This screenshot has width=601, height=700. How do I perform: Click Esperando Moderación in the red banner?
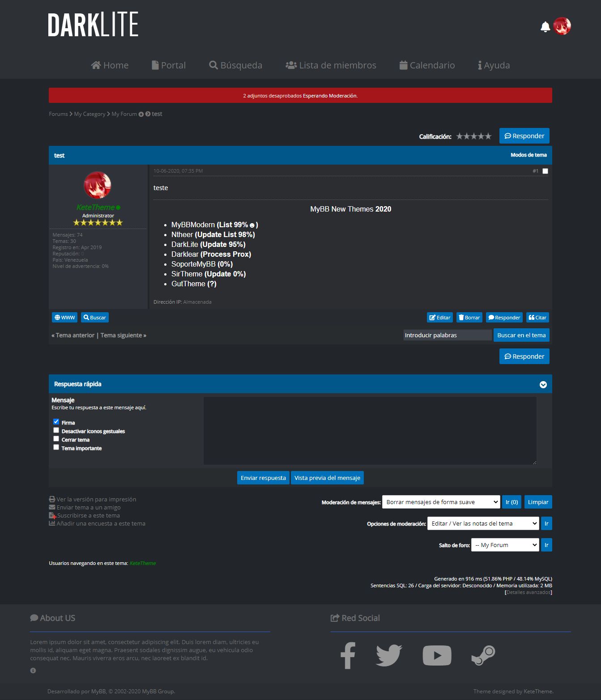point(330,96)
